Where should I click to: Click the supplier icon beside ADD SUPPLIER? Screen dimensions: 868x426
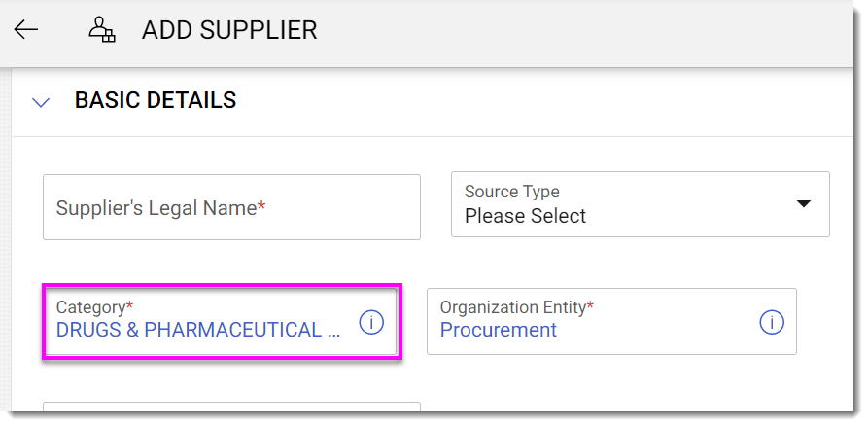(x=101, y=30)
